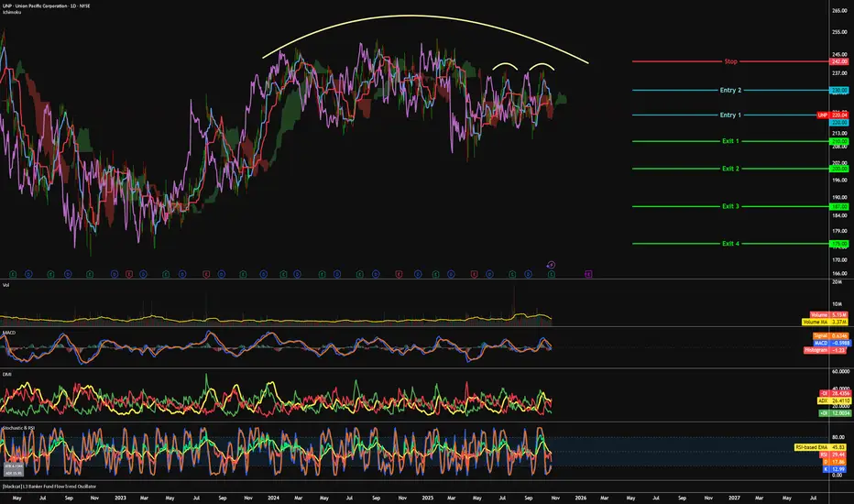Select the Entry 2 line label

(x=730, y=91)
